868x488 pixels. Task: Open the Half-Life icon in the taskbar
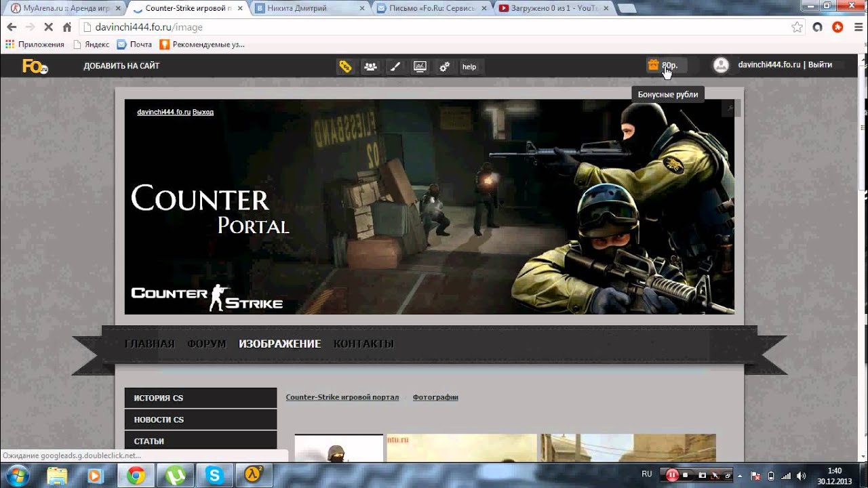tap(254, 475)
